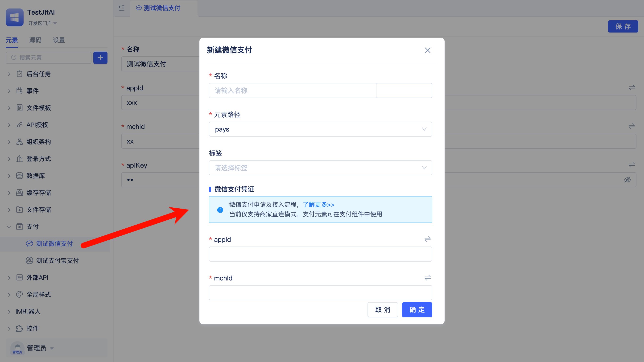Click the 外部API icon in the tree
The height and width of the screenshot is (362, 644).
coord(20,277)
